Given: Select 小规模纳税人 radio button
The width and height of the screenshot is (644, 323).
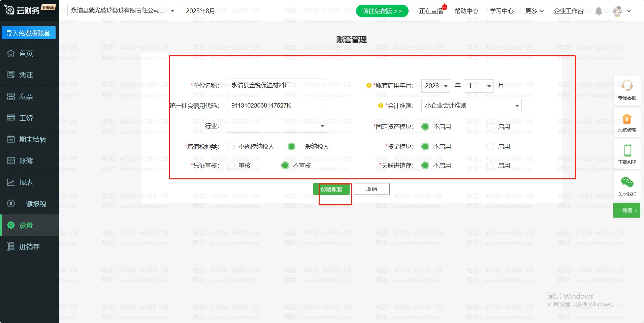Looking at the screenshot, I should tap(231, 147).
